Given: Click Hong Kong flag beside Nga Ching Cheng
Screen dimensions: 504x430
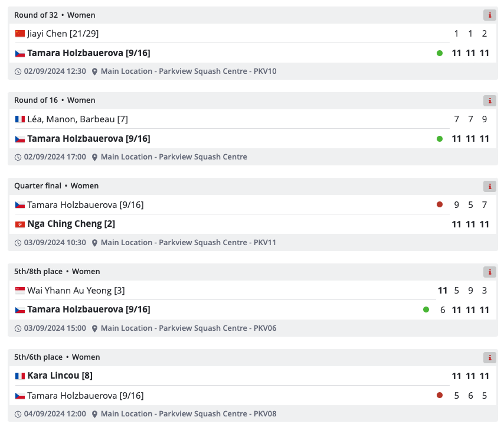Looking at the screenshot, I should tap(20, 224).
